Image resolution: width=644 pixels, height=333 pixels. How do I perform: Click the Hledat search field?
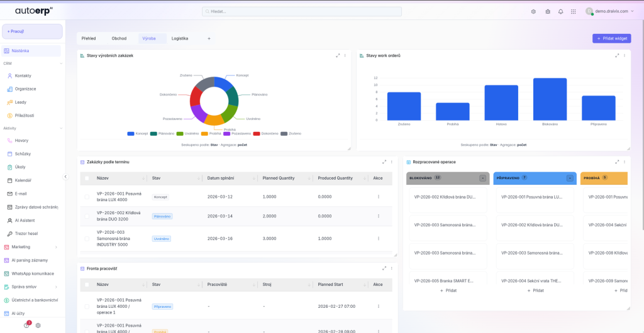302,11
